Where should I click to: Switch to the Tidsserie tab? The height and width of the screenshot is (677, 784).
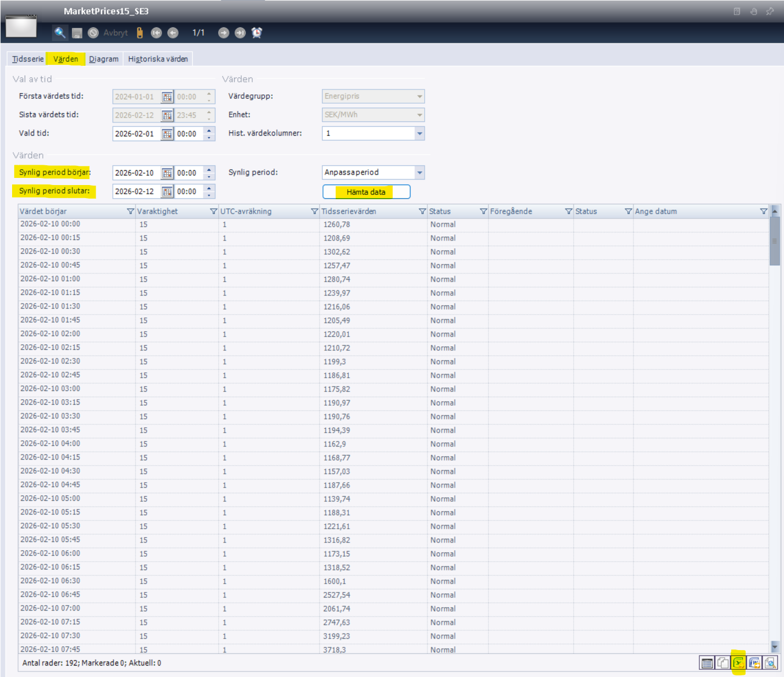point(27,59)
